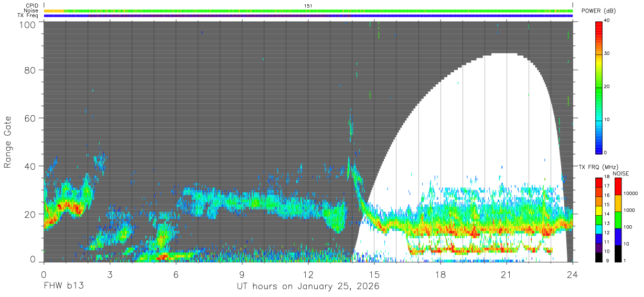Click the 21 tick on the UT hours axis
Image resolution: width=644 pixels, height=297 pixels.
507,274
